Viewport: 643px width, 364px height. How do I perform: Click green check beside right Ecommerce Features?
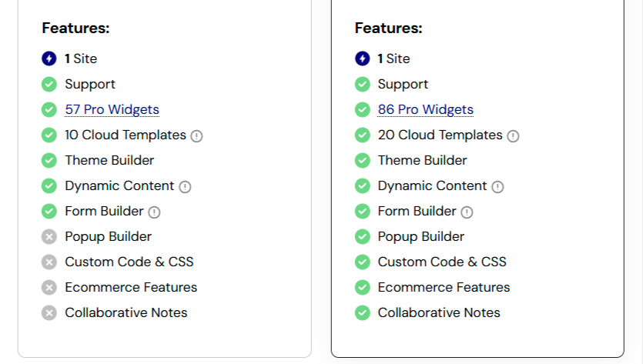click(362, 288)
